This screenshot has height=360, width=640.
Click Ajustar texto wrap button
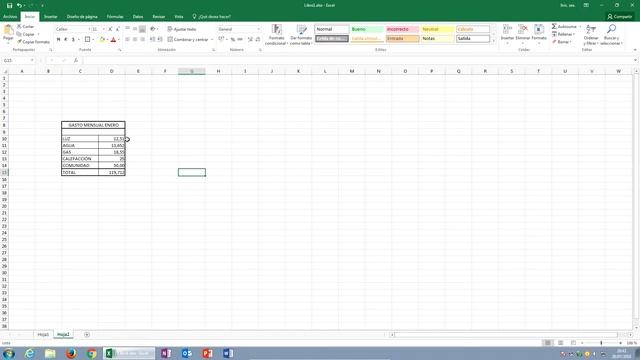tap(182, 29)
